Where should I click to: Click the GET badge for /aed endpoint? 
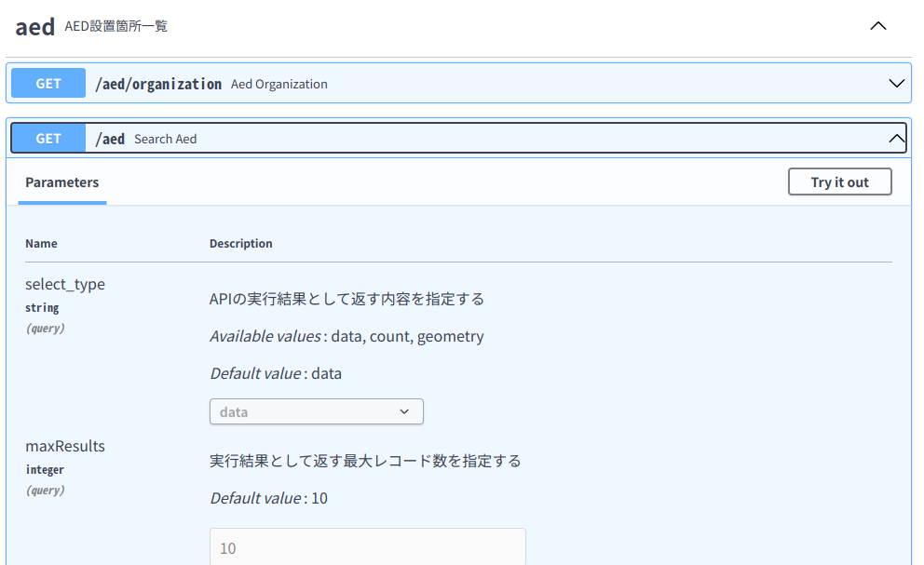coord(48,139)
